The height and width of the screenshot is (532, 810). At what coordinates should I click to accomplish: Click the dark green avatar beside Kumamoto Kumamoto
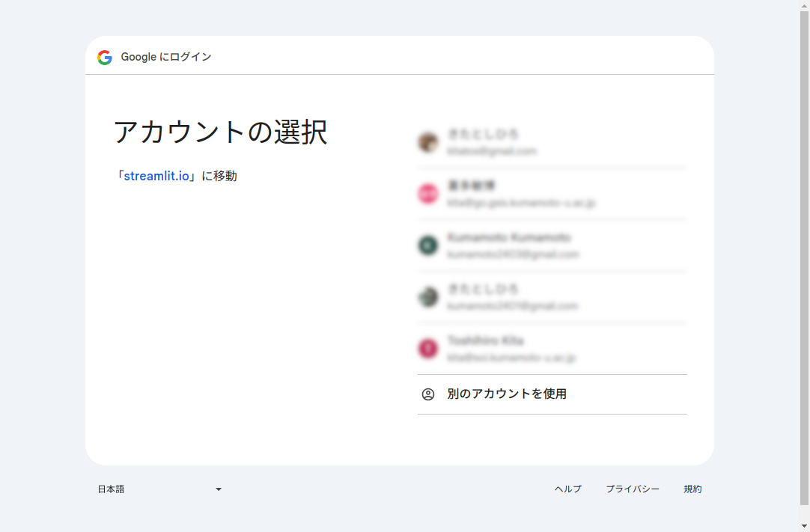coord(428,245)
